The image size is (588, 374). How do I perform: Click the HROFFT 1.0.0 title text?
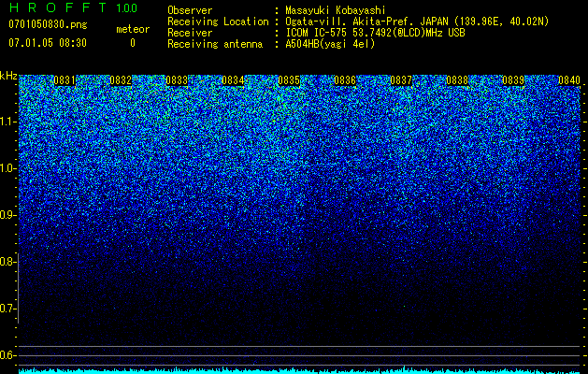click(74, 7)
